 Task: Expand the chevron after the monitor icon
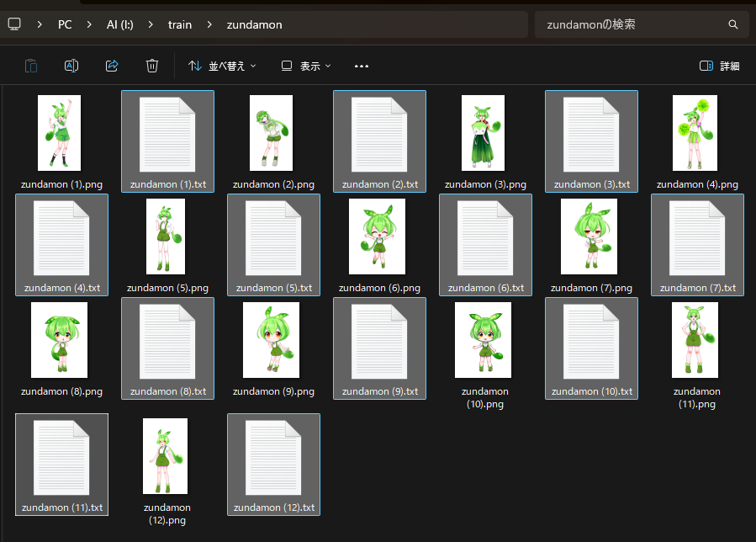[40, 24]
